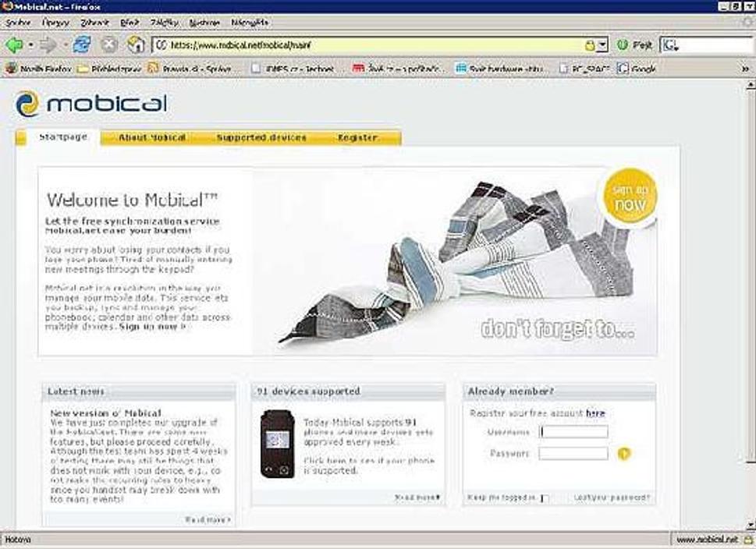Click the site icon in the address bar
The height and width of the screenshot is (549, 756).
tap(161, 45)
